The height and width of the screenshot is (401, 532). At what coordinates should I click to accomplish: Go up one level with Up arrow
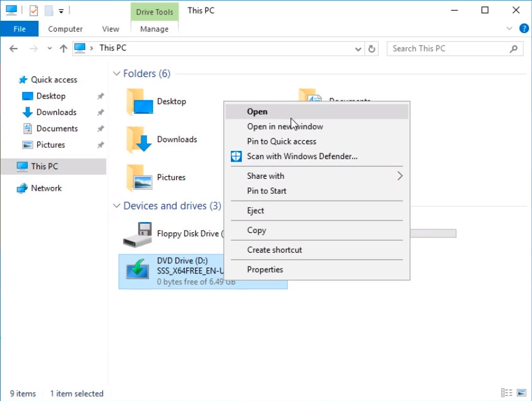64,49
